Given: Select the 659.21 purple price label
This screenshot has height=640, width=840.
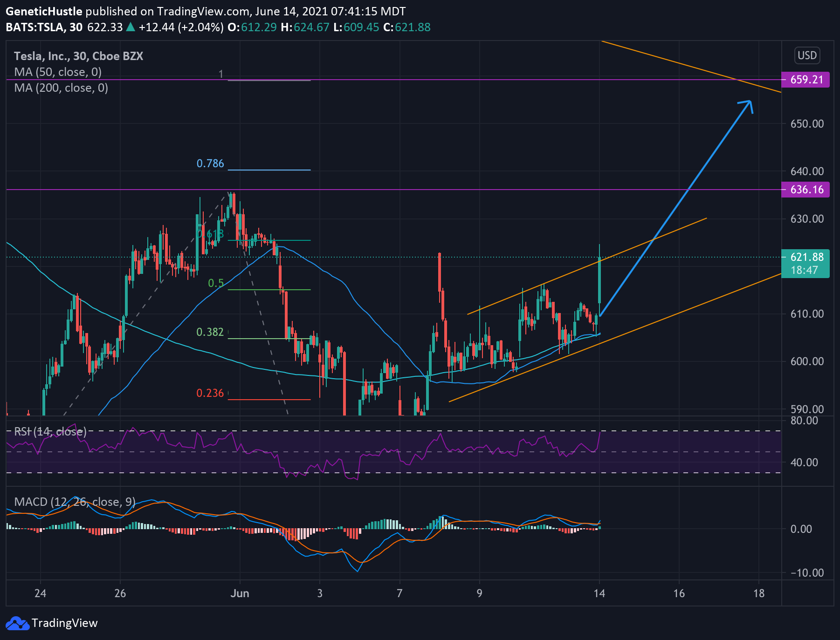Looking at the screenshot, I should 806,80.
